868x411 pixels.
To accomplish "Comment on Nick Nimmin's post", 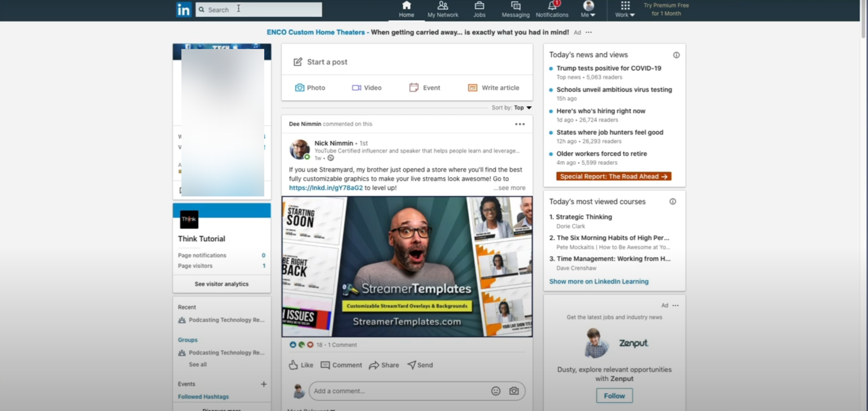I will point(341,365).
